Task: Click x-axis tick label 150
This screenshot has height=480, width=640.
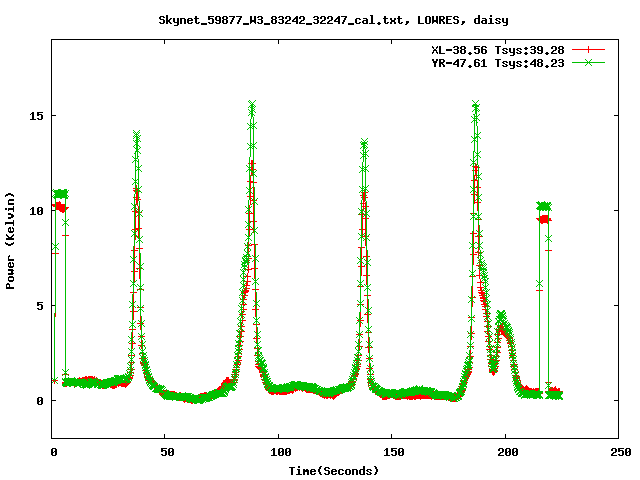Action: pos(394,452)
